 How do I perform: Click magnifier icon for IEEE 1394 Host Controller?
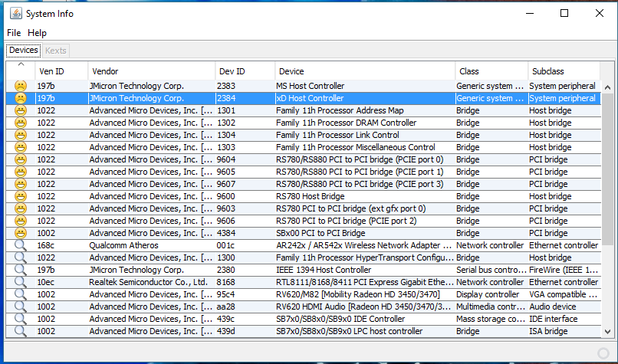(x=21, y=270)
